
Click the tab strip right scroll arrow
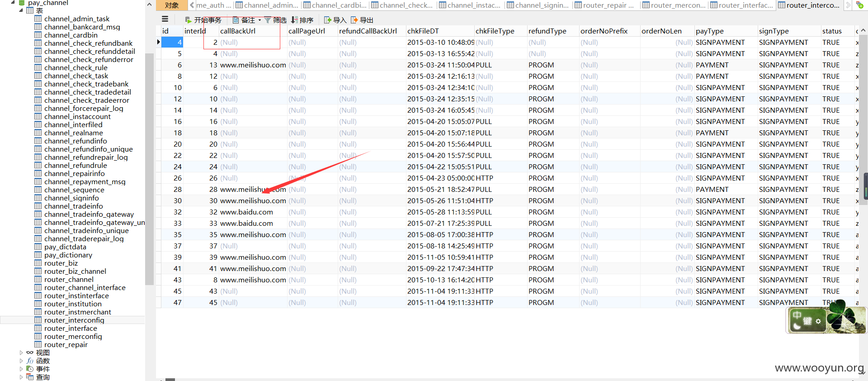pyautogui.click(x=848, y=5)
